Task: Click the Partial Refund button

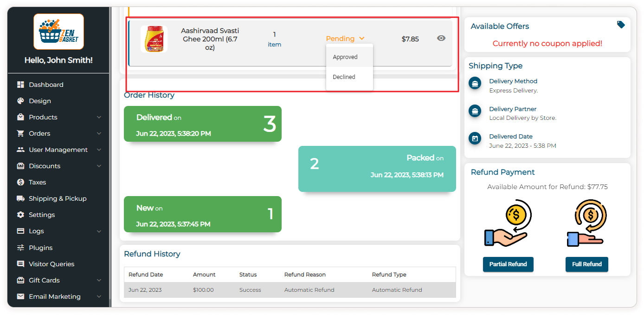Action: (508, 264)
